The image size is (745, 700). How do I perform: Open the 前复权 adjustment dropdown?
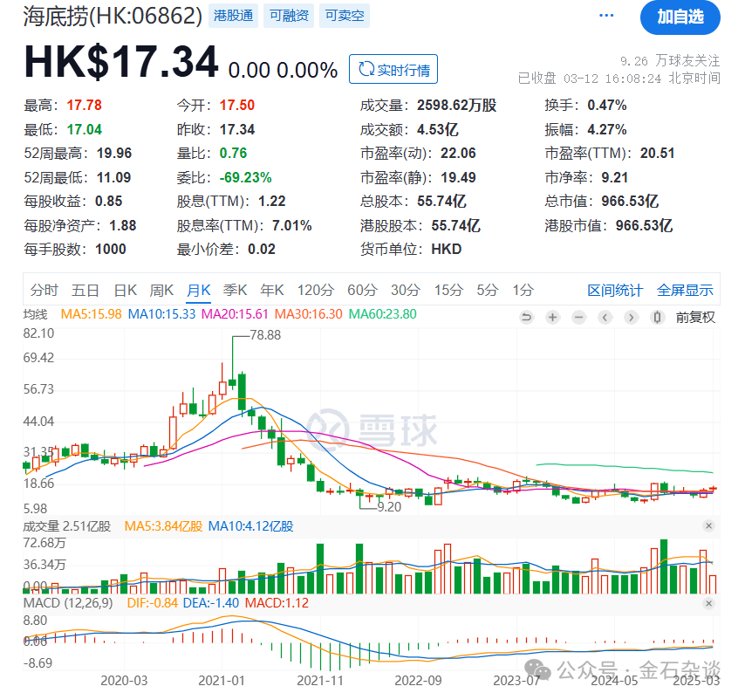(x=695, y=317)
